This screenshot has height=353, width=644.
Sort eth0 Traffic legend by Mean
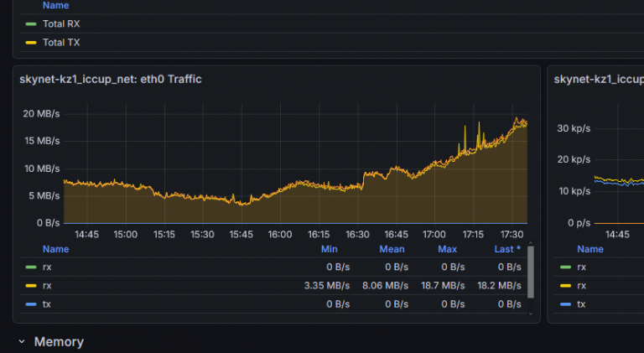(392, 249)
